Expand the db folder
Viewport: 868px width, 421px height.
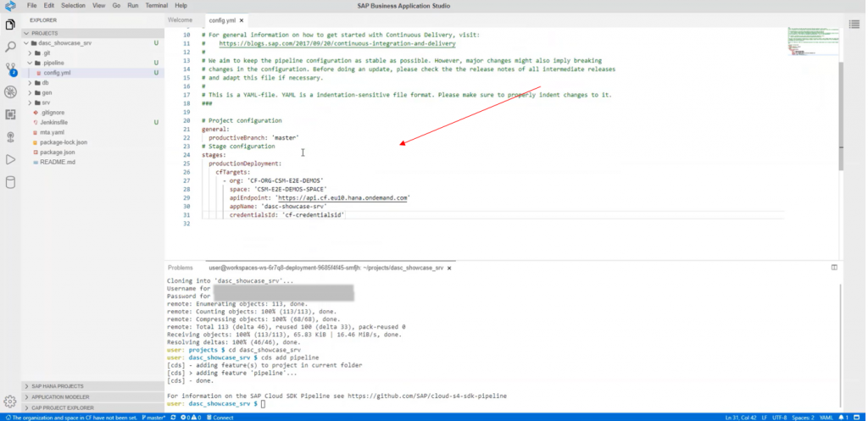[31, 83]
